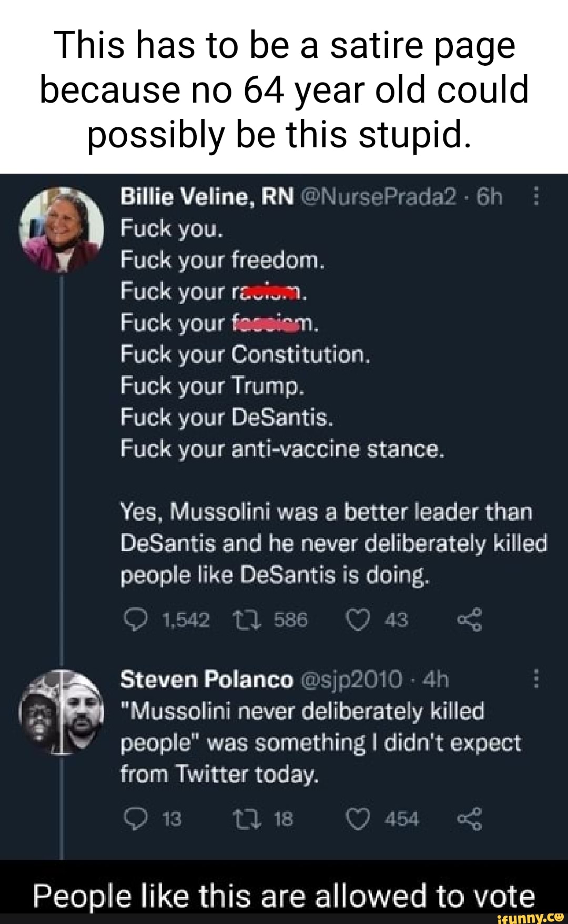Click the Steven Polanco display name
The image size is (568, 924).
coord(207,679)
